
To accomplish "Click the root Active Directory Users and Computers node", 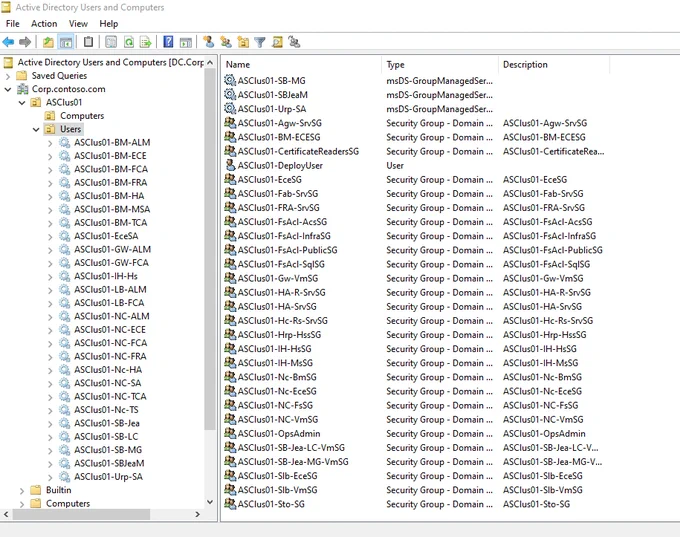I will [111, 62].
